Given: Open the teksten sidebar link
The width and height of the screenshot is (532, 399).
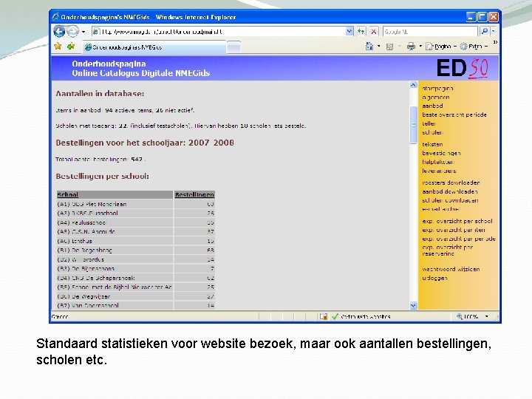Looking at the screenshot, I should click(x=432, y=144).
